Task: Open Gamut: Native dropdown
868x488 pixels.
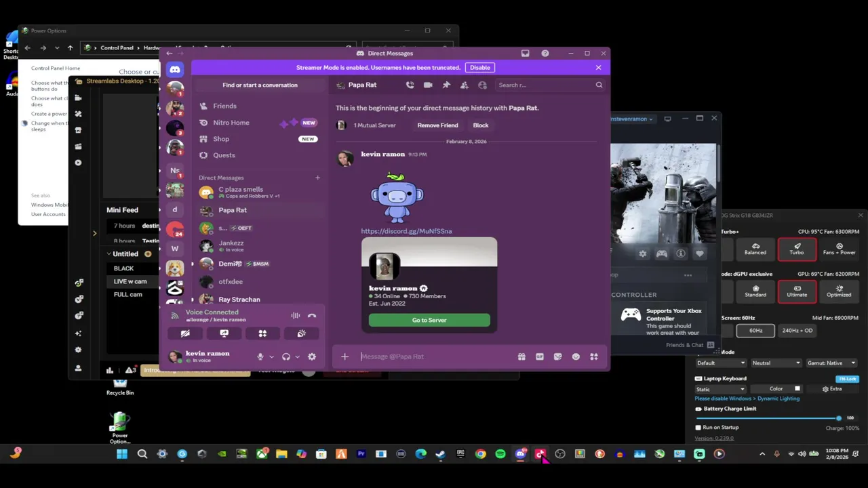Action: (831, 363)
